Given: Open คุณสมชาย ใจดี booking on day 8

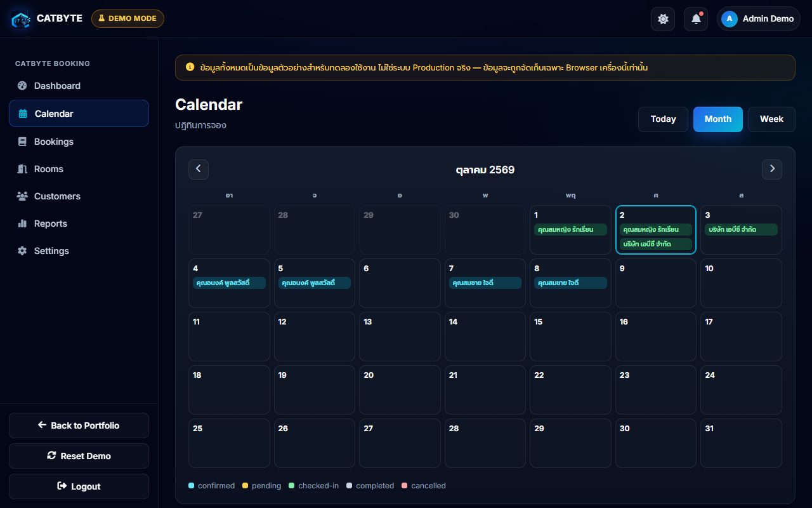Looking at the screenshot, I should (570, 283).
